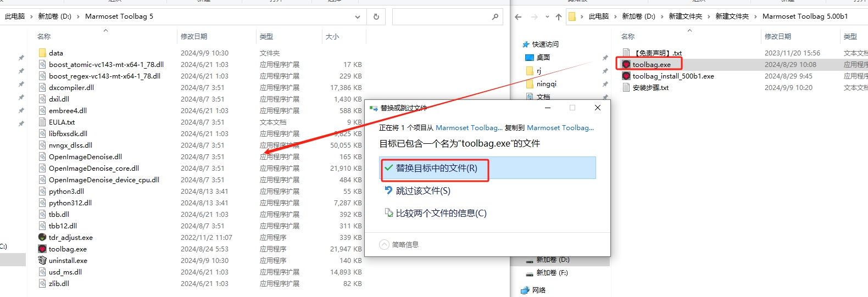Image resolution: width=868 pixels, height=297 pixels.
Task: Open 快速访问 in navigation pane
Action: click(x=545, y=44)
